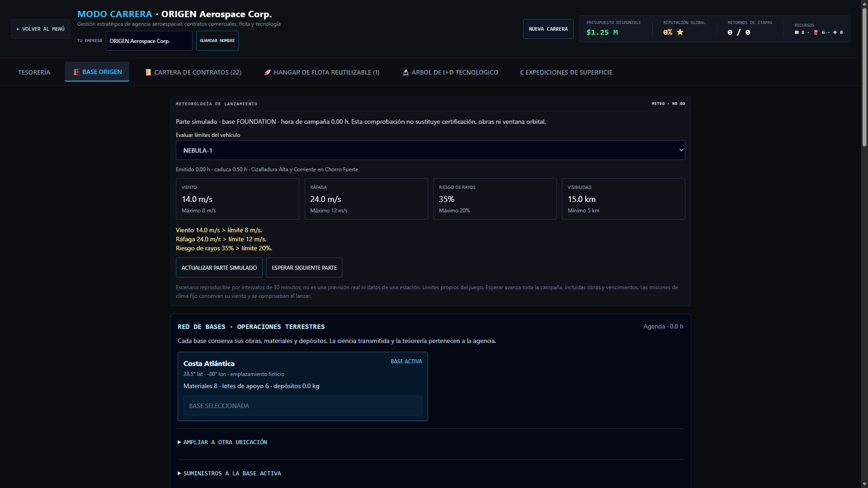Click the 'Agenda · 0.0 h' text
This screenshot has height=488, width=868.
pos(663,326)
